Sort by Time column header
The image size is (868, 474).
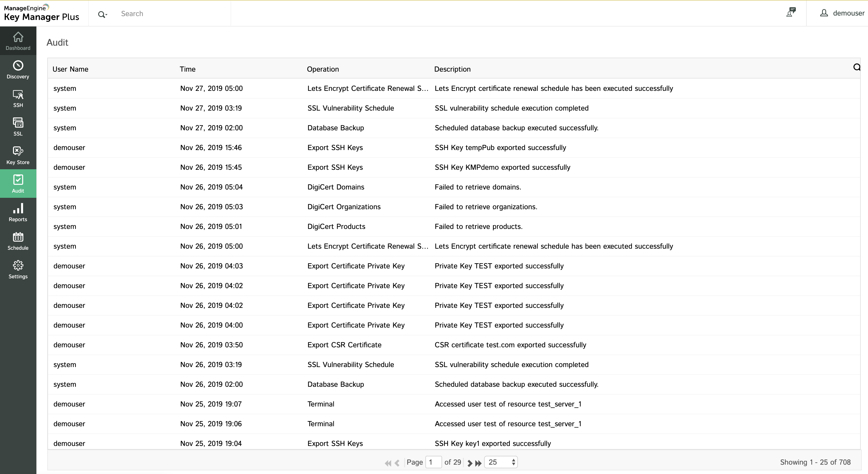(x=187, y=69)
